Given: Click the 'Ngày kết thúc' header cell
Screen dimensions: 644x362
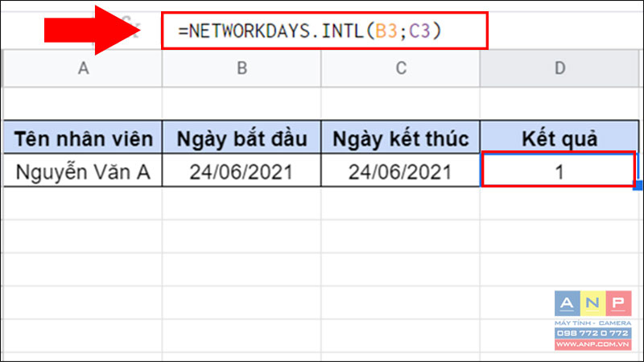Looking at the screenshot, I should pyautogui.click(x=401, y=138).
